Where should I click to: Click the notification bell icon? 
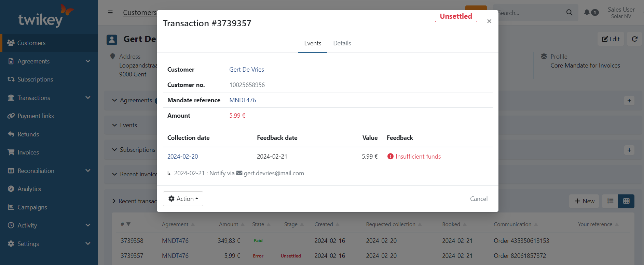tap(587, 12)
